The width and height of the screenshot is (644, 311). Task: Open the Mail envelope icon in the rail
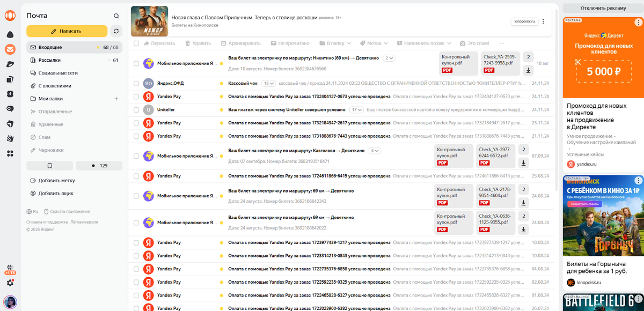10,49
